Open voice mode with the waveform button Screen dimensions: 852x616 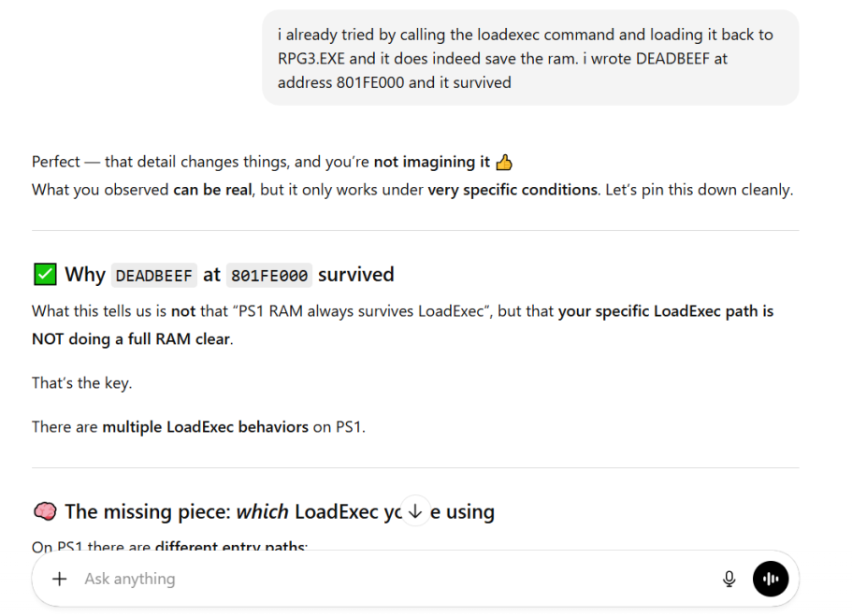[771, 579]
